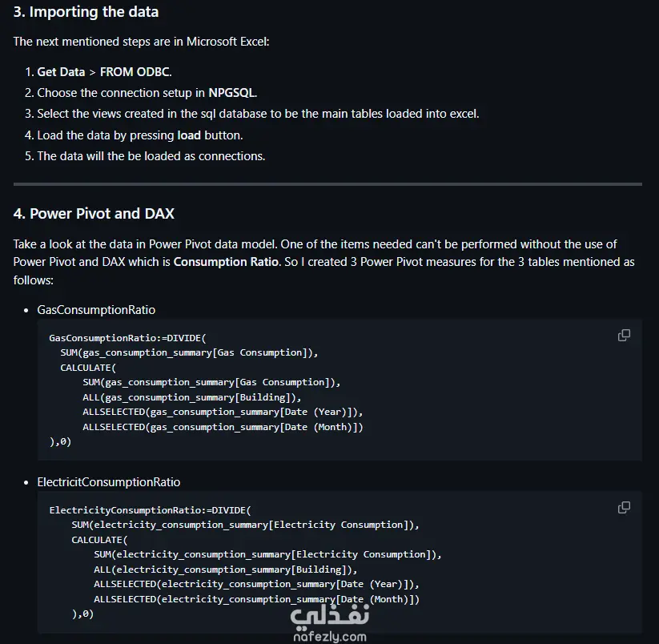Copy the ElectricityConsumptionRatio code block
Screen dimensions: 659x644
624,507
